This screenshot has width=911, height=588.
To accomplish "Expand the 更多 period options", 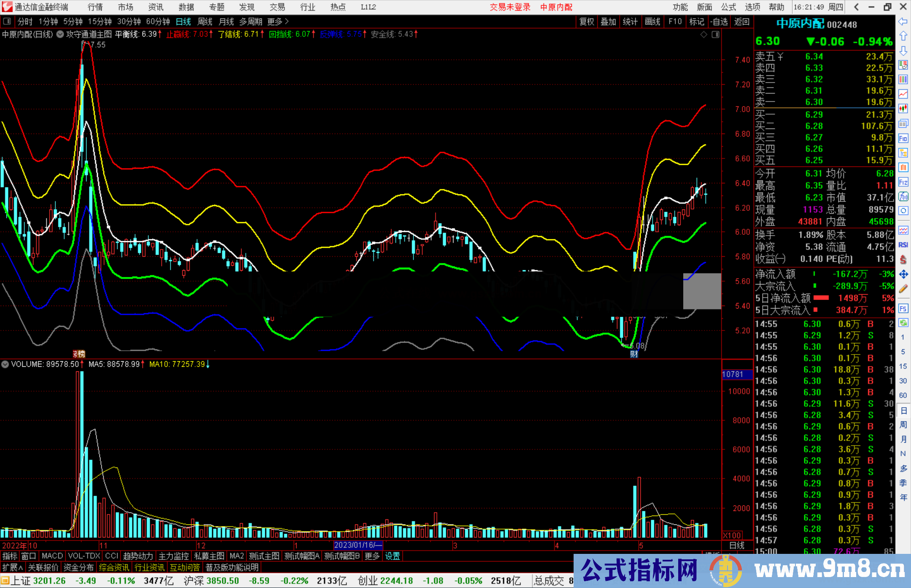I will (x=278, y=21).
